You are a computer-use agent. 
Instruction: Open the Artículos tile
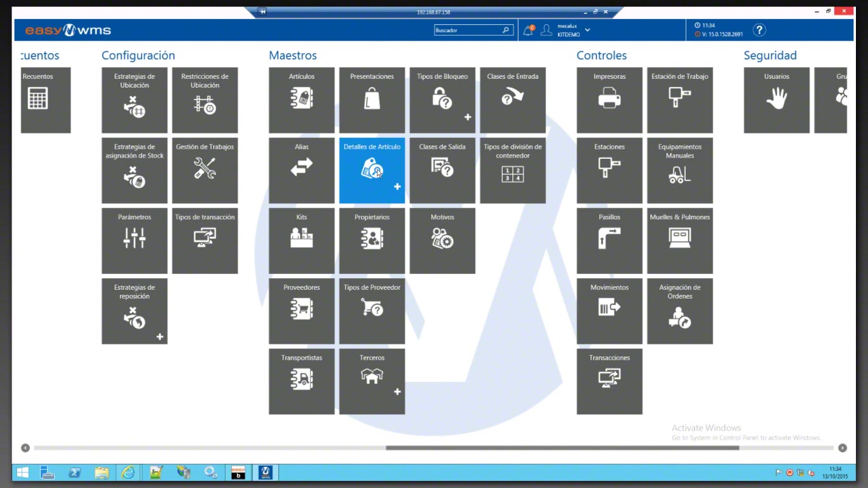point(302,100)
